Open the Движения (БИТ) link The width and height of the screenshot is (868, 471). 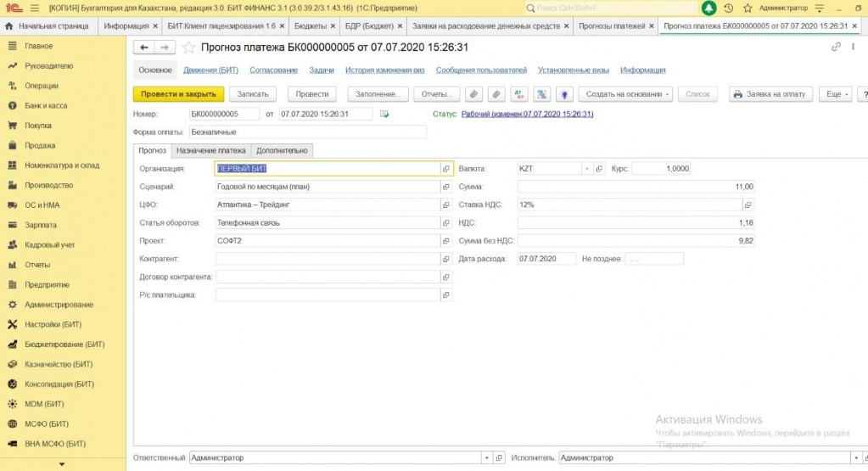click(x=211, y=70)
